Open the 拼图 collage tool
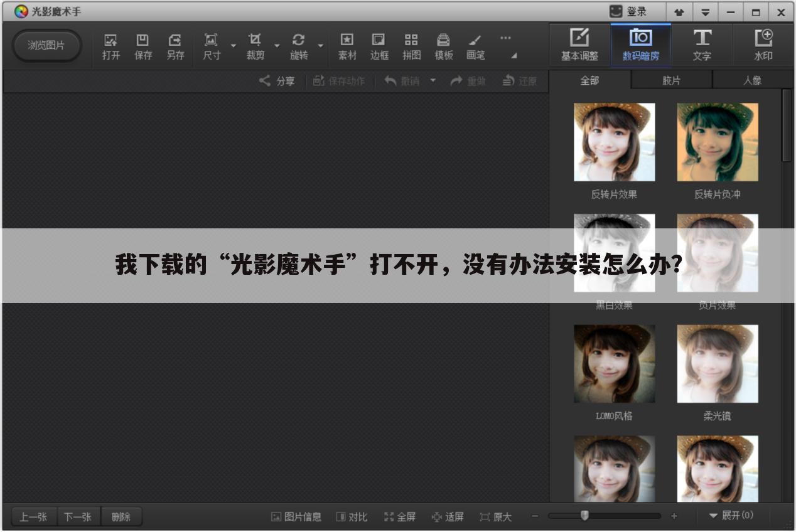Viewport: 796px width, 532px height. click(411, 46)
